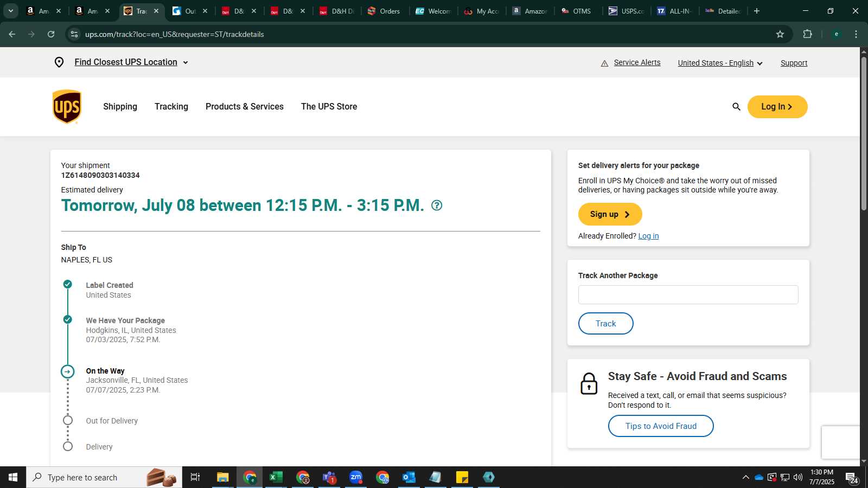Open the Support link
Image resolution: width=868 pixels, height=488 pixels.
794,63
